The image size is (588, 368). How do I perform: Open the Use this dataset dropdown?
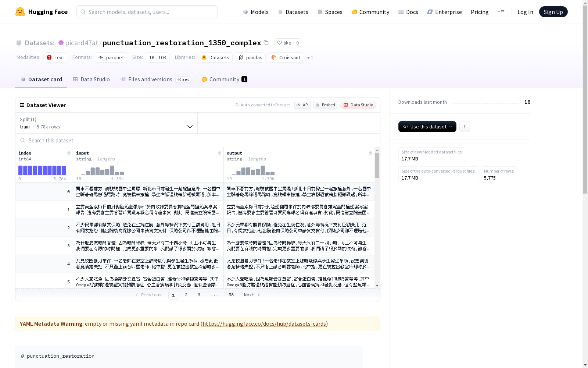pos(427,127)
